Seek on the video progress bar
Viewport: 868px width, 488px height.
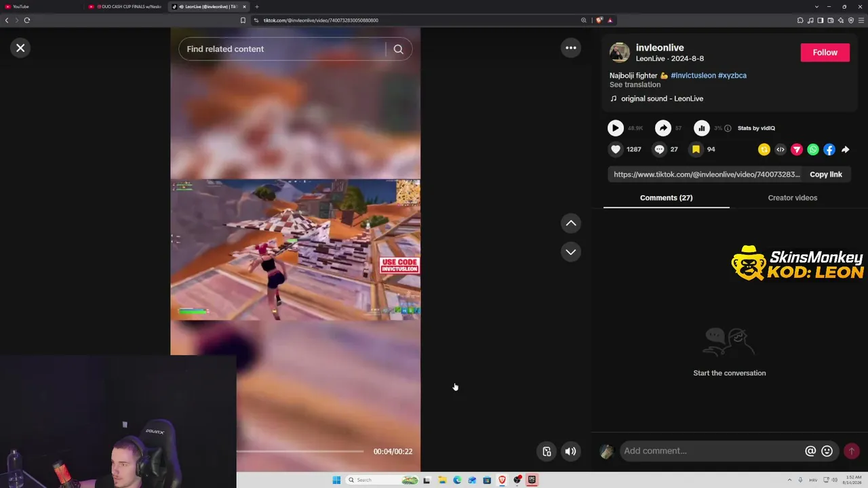pos(300,451)
